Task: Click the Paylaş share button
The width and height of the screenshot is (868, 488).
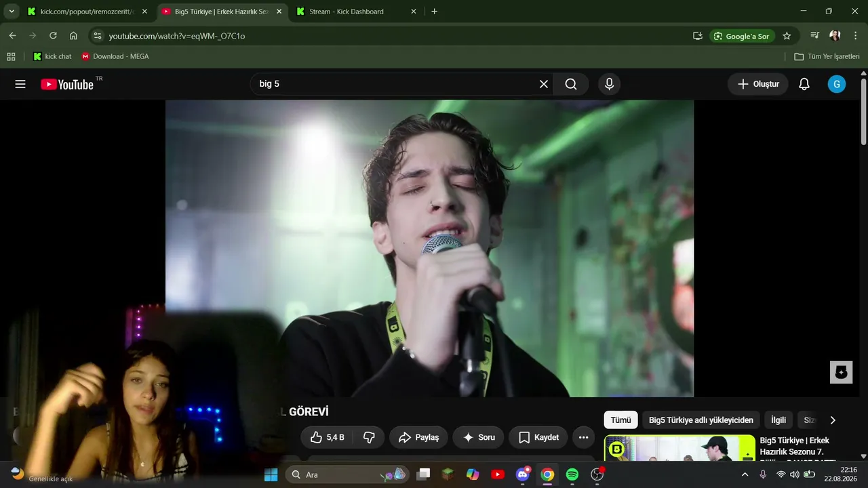Action: click(x=418, y=437)
